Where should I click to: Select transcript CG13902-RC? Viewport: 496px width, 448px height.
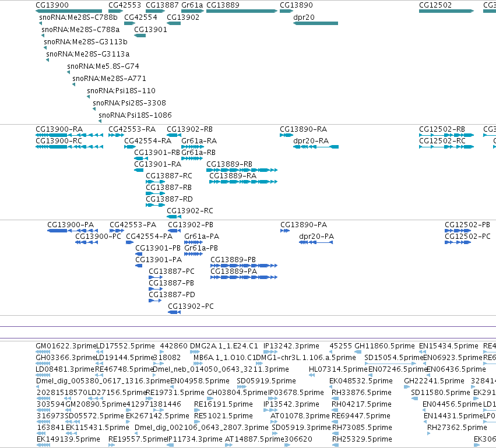[174, 217]
